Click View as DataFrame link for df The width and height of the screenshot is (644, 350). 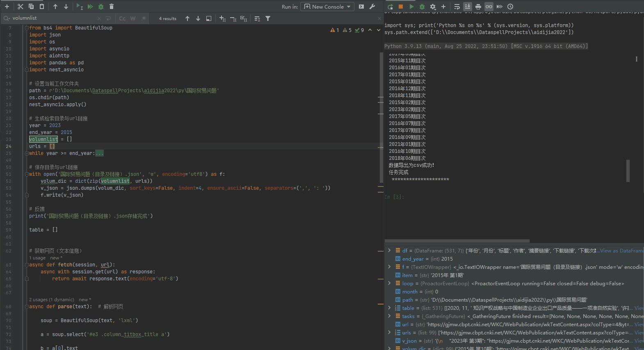[621, 250]
